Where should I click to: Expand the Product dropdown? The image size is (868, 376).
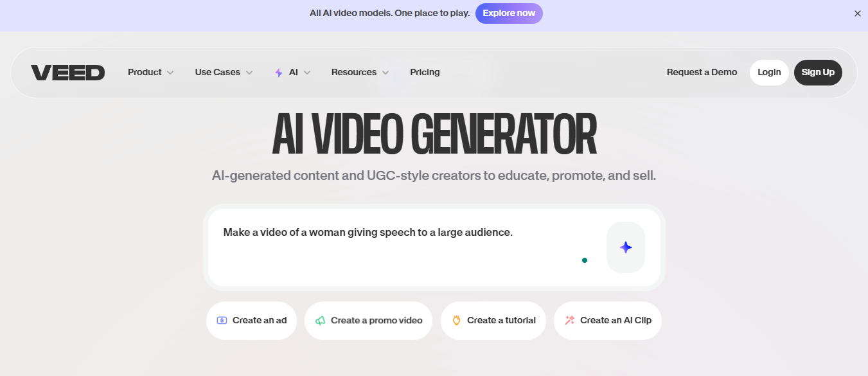coord(150,72)
